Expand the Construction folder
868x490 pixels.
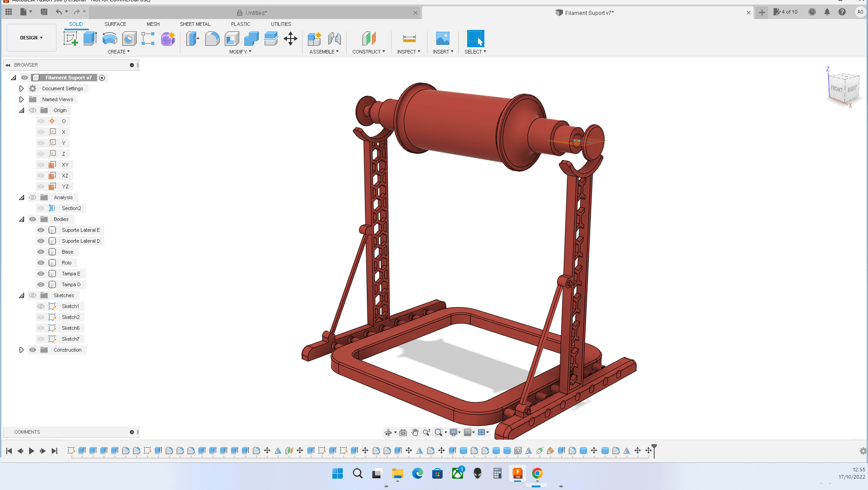(21, 350)
